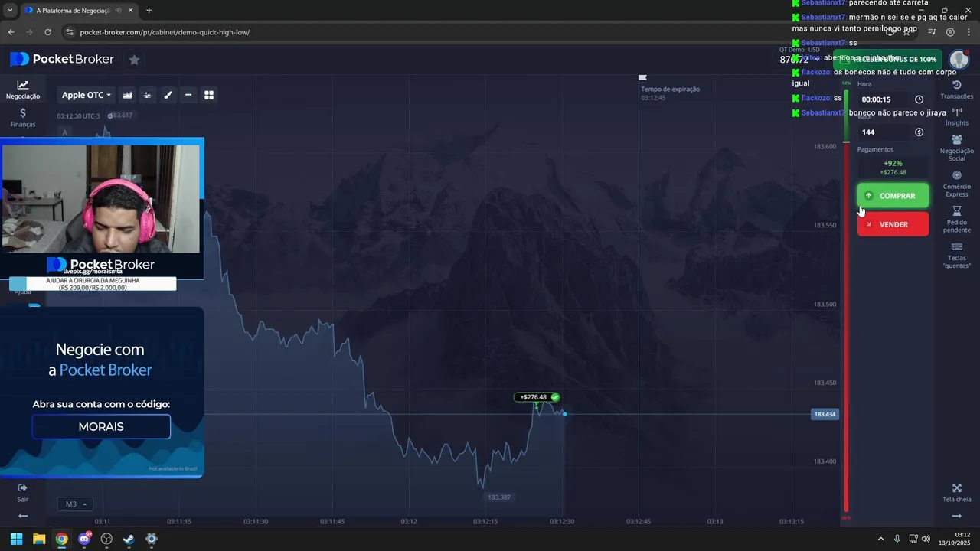
Task: Click the expiration time flag marker
Action: (x=642, y=77)
